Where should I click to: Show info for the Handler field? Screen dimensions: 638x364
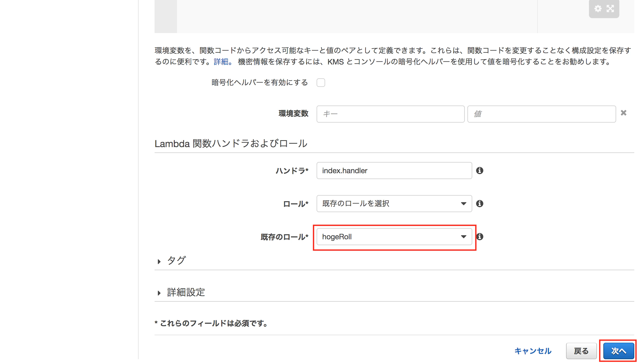click(x=479, y=171)
